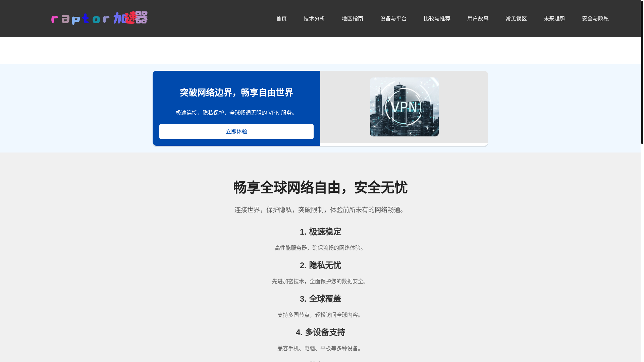Viewport: 644px width, 362px height.
Task: Click the heading 2. 隐私无忧
Action: tap(320, 265)
